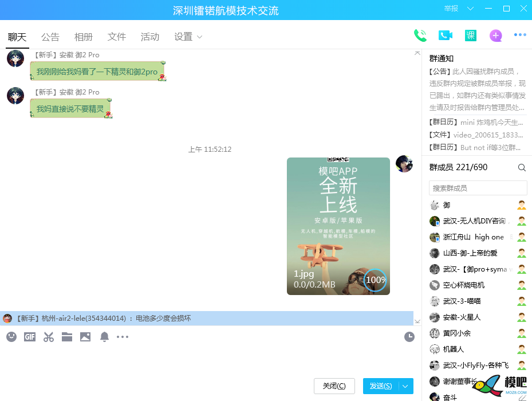Click the 搜索群成员 search field
The width and height of the screenshot is (532, 401).
[478, 188]
